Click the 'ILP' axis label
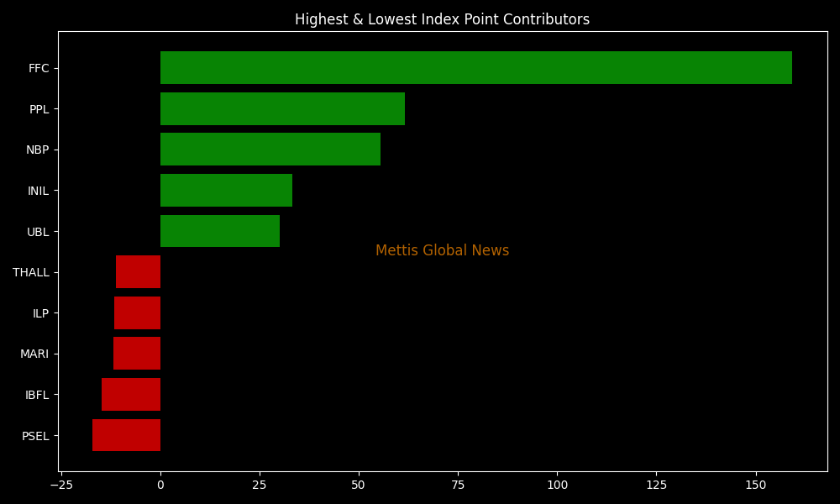The image size is (840, 504). [x=40, y=313]
